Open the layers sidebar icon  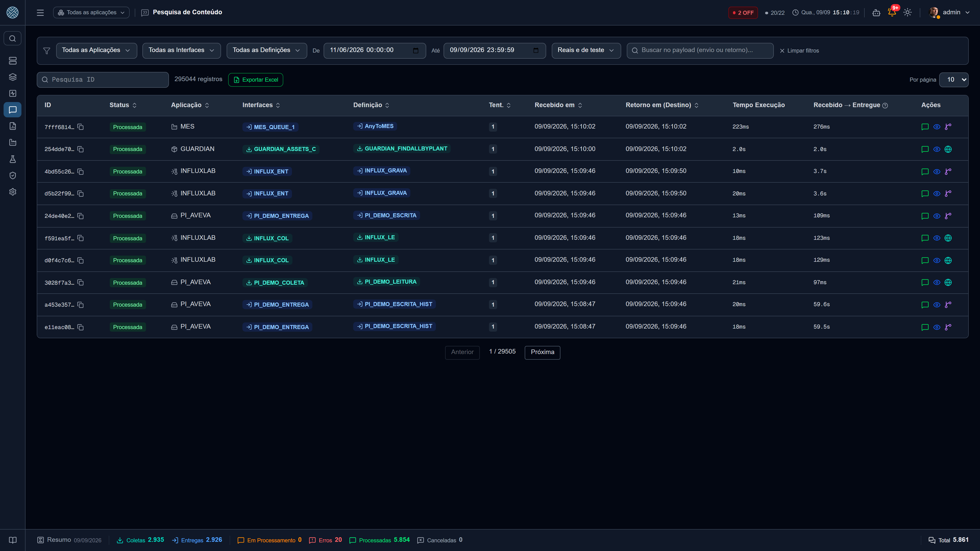pyautogui.click(x=13, y=77)
